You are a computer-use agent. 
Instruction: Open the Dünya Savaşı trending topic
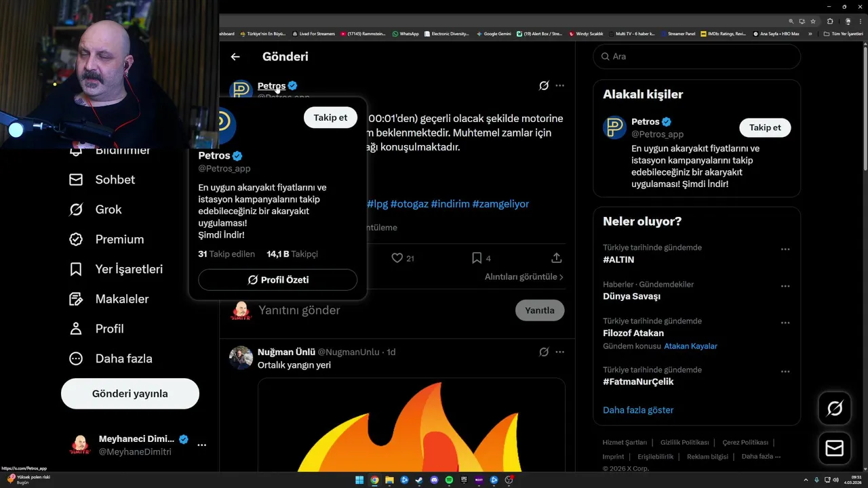pos(631,296)
